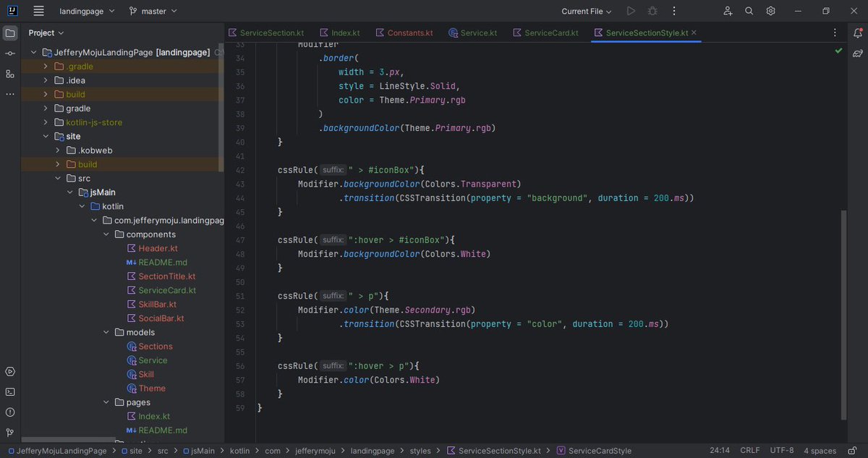The height and width of the screenshot is (458, 868).
Task: Close the ServiceSectionStyle.kt tab
Action: click(694, 33)
